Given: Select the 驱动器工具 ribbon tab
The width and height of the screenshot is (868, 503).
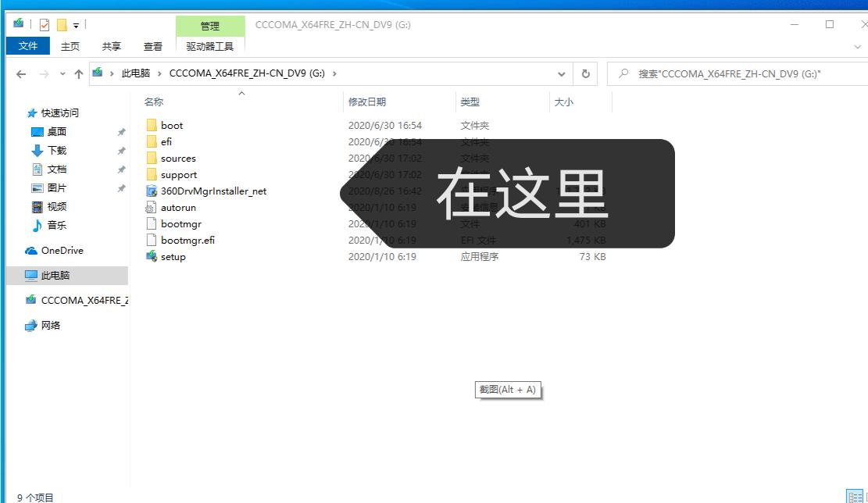Looking at the screenshot, I should 209,45.
